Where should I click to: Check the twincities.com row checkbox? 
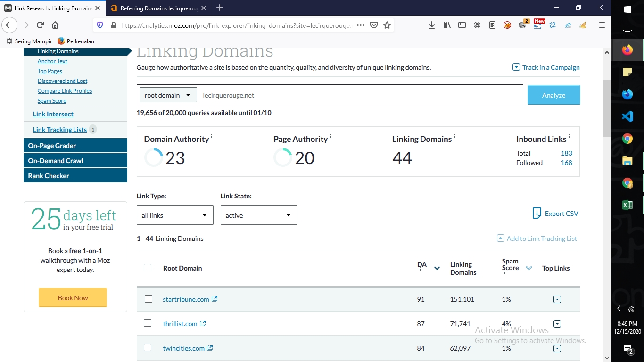[148, 347]
